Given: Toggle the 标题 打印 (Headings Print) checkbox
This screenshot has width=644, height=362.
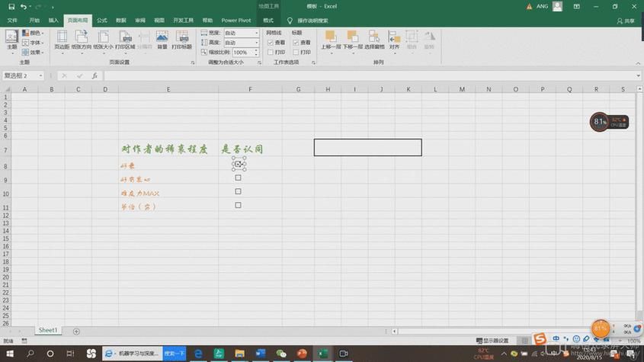Looking at the screenshot, I should coord(296,53).
